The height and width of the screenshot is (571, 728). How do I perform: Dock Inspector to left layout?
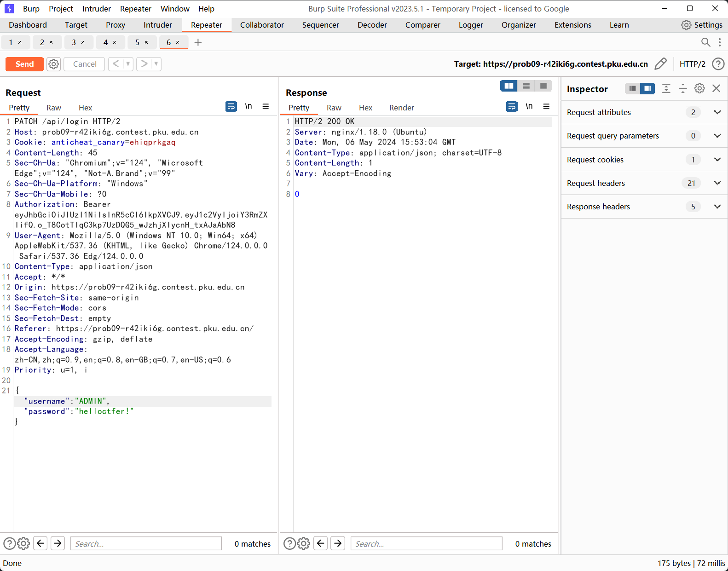[x=633, y=88]
